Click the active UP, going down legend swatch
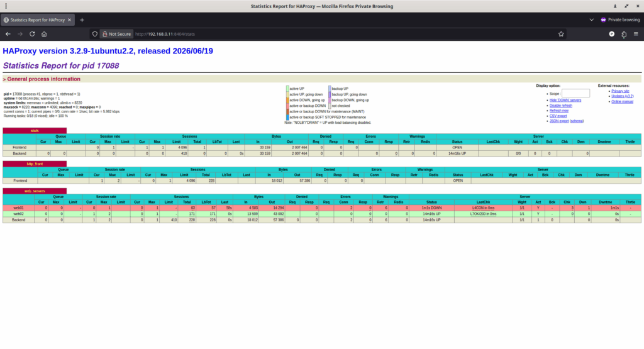The height and width of the screenshot is (349, 644). coord(287,94)
